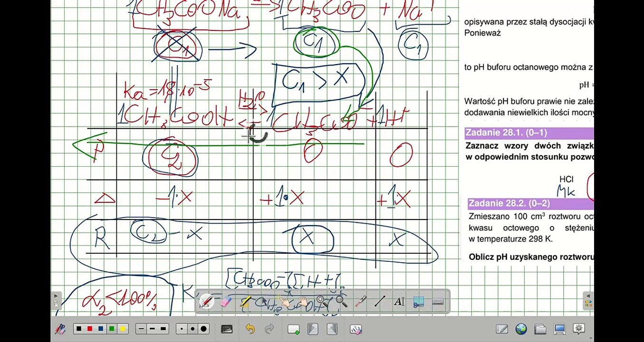Expand the left page thumbnails panel arrow
Image resolution: width=644 pixels, height=342 pixels.
pos(56,296)
